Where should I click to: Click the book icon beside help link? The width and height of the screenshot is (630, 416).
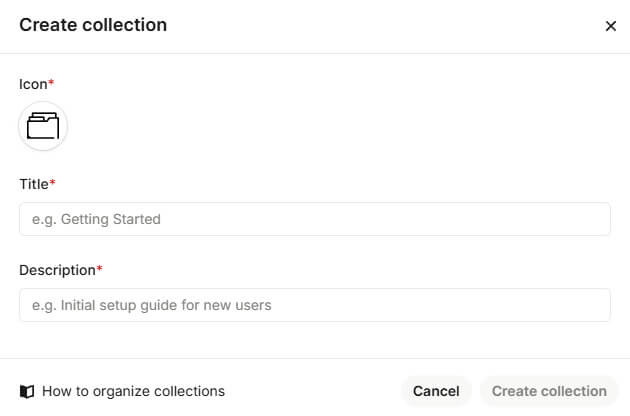click(27, 391)
